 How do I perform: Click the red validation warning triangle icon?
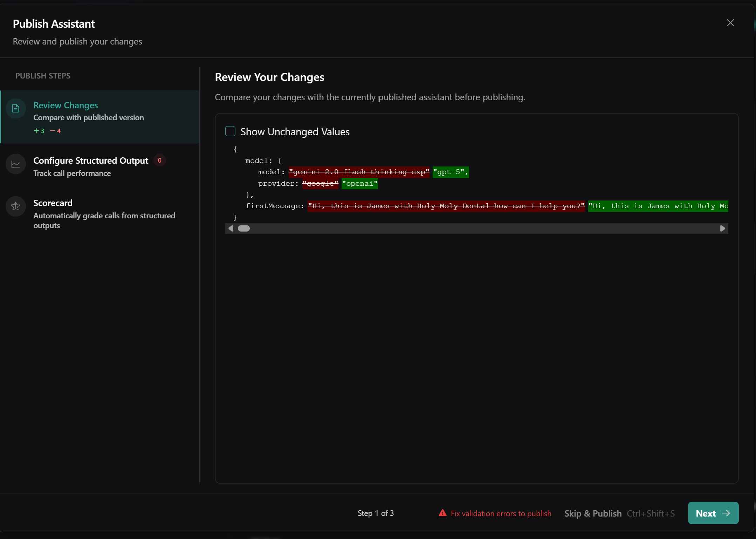tap(442, 513)
